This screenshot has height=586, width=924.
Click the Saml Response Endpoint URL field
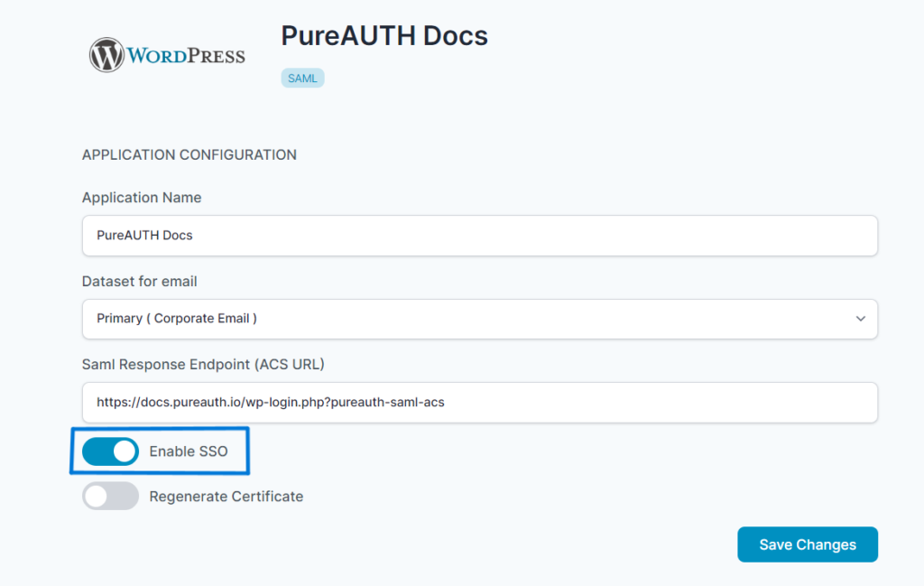(480, 403)
